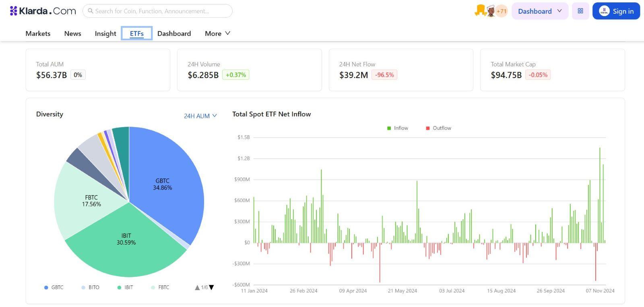Focus the coin search input field

click(157, 11)
